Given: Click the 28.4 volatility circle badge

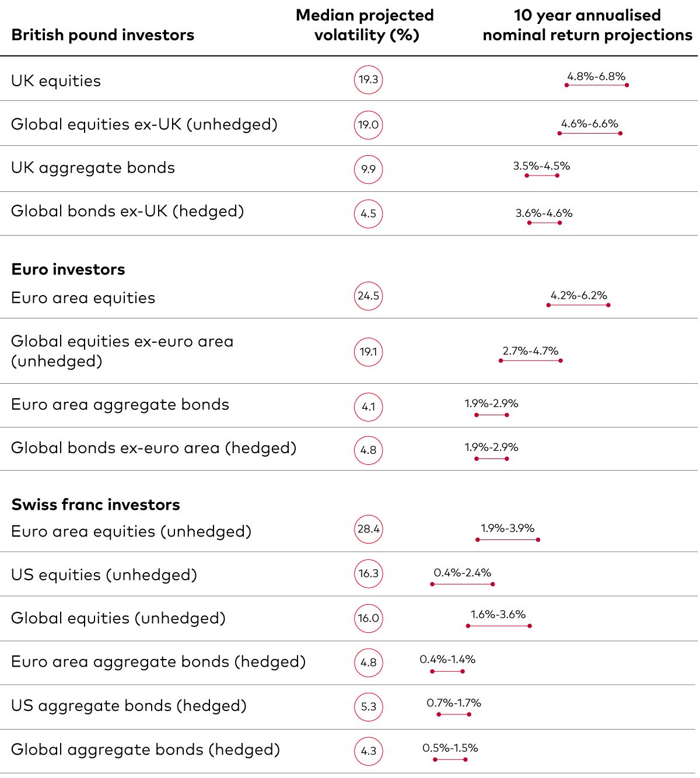Looking at the screenshot, I should pos(368,530).
